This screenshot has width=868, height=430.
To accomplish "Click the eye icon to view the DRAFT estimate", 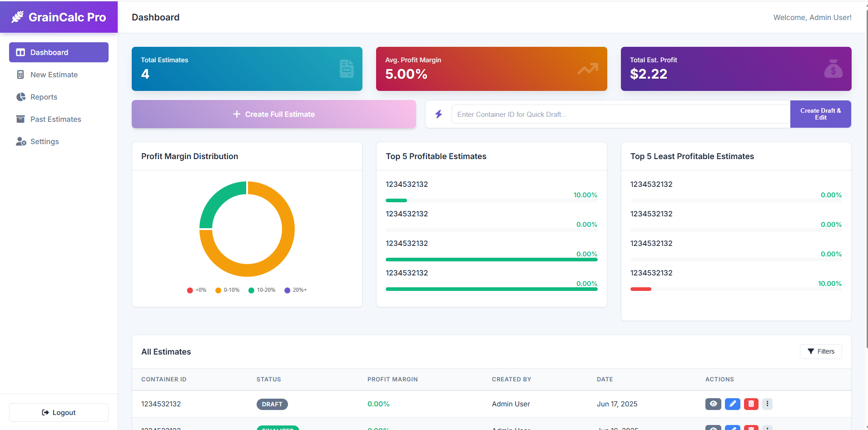I will click(713, 404).
